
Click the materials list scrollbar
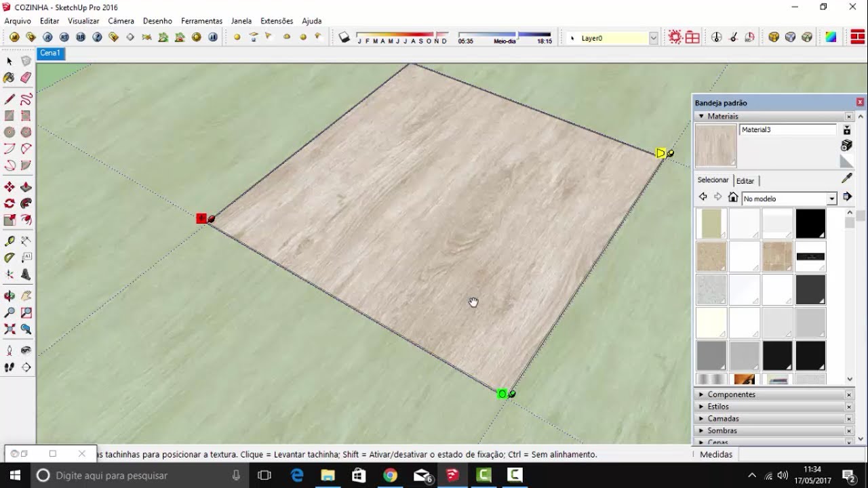point(850,296)
